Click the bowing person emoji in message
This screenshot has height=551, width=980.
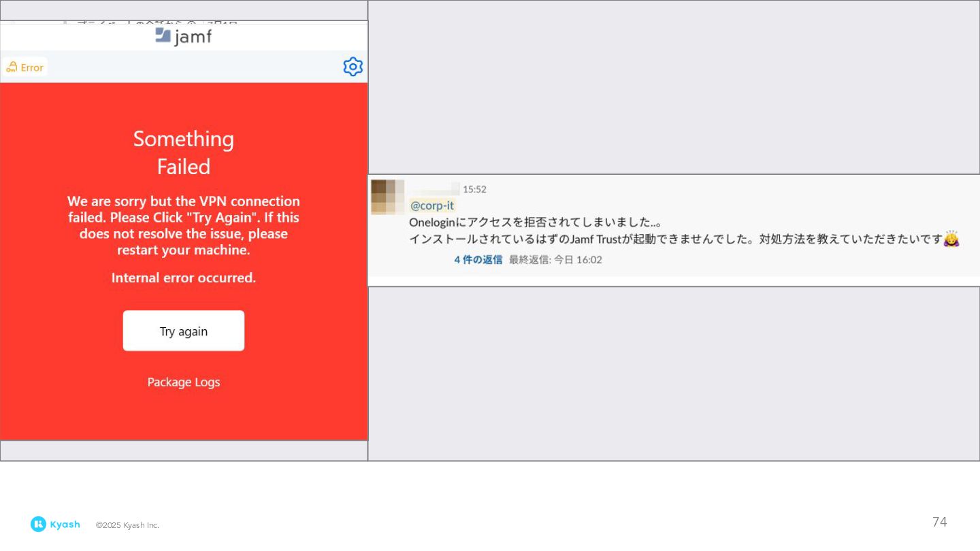[951, 238]
